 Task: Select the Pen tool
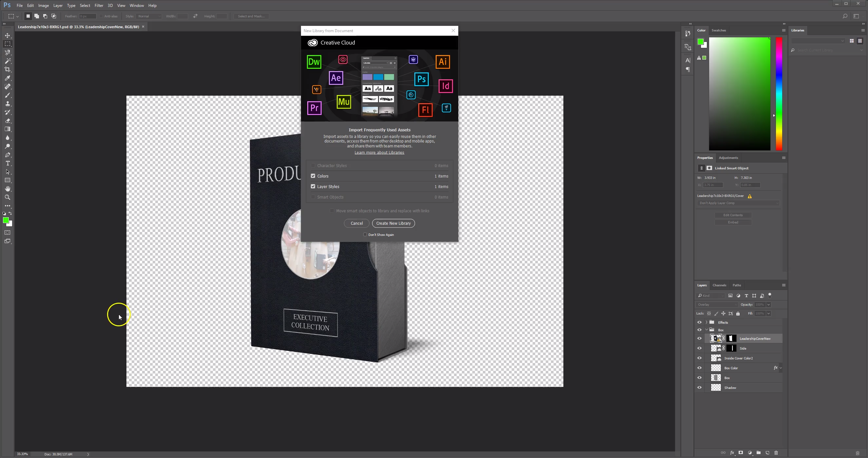8,155
